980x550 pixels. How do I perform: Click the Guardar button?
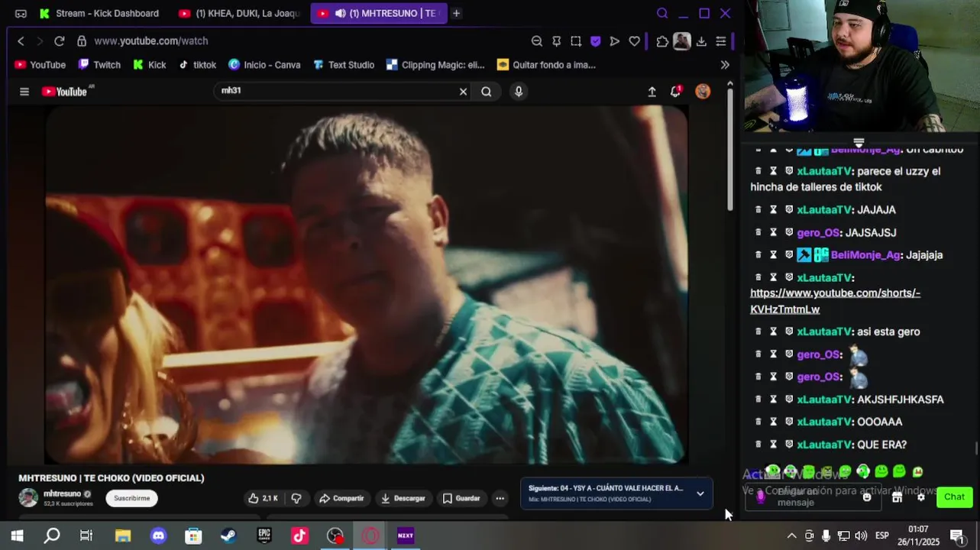(461, 498)
